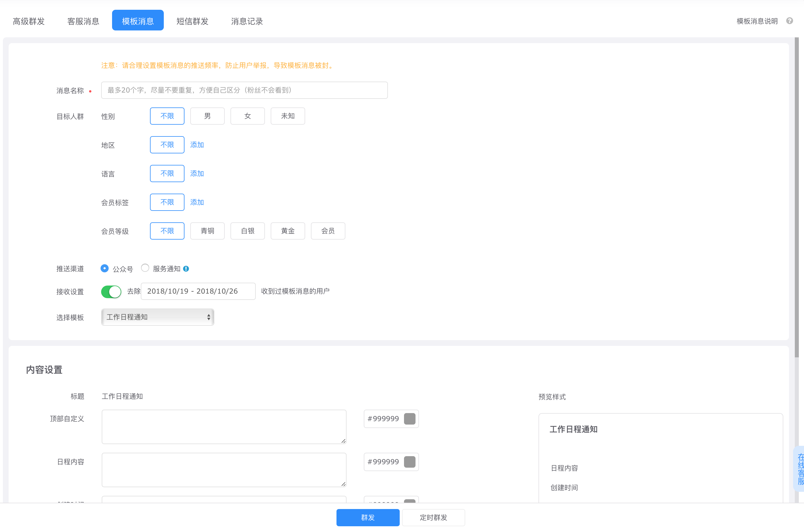Expand the 选择模板 dropdown (工作日程通知)

click(158, 317)
